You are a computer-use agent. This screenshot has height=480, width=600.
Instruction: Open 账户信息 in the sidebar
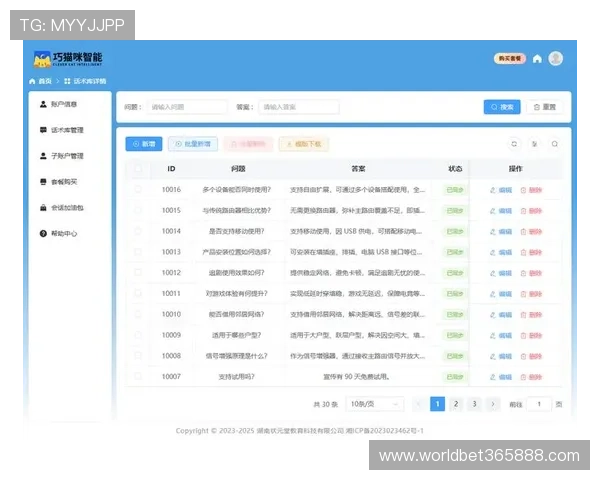point(59,104)
